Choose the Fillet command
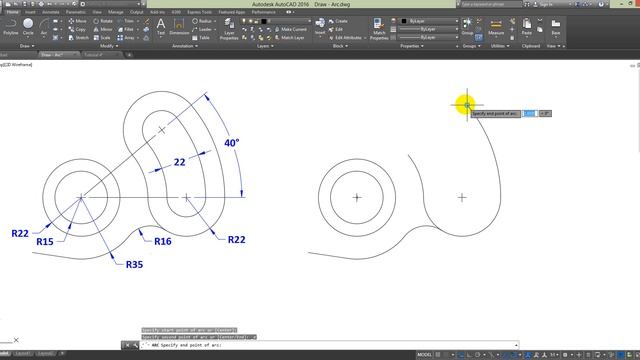This screenshot has height=360, width=640. click(126, 29)
